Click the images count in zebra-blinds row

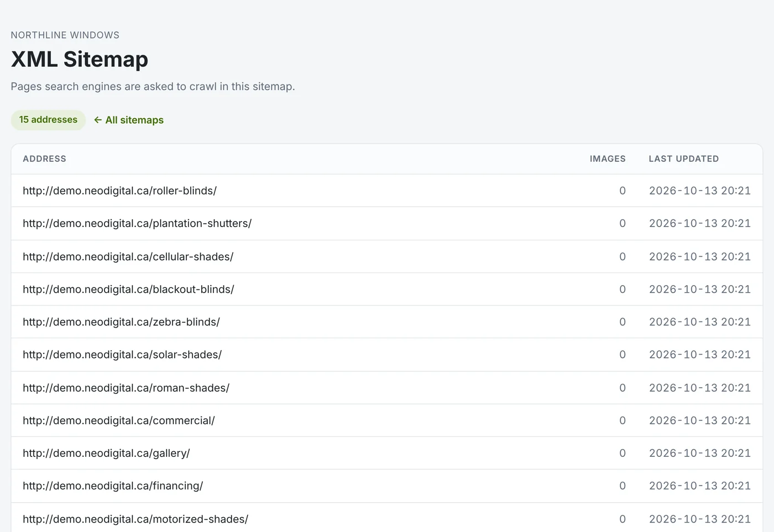[x=623, y=322]
